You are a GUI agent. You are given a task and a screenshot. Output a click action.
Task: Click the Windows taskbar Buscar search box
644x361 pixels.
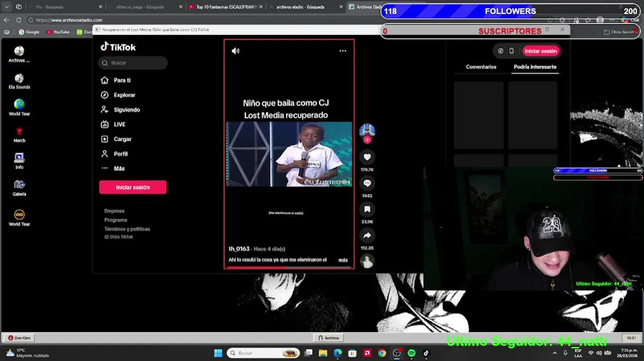click(x=263, y=353)
